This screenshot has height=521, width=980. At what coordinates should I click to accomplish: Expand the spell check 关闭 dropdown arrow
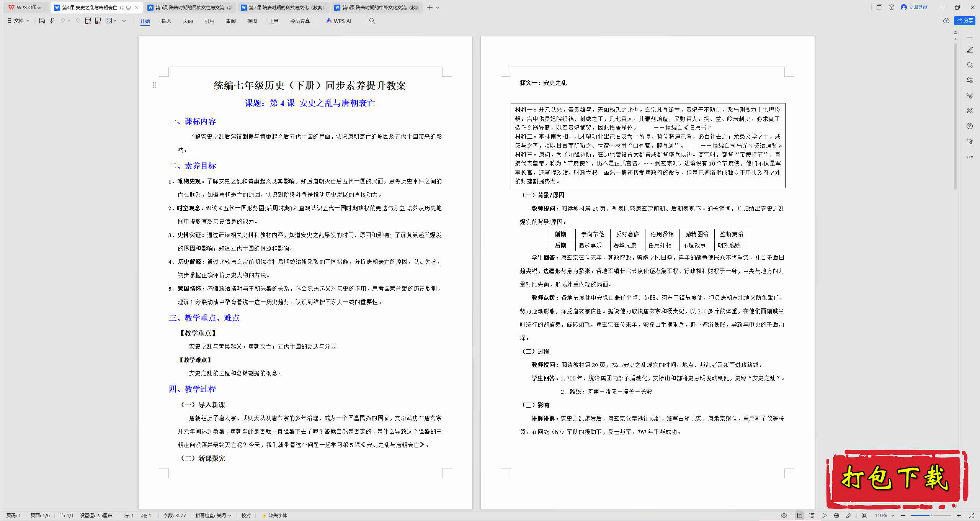[x=230, y=516]
